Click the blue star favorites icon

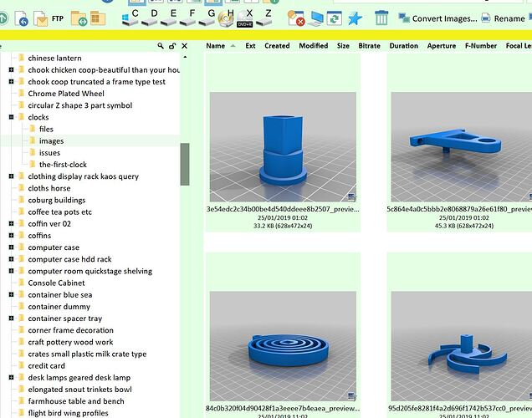pos(355,18)
